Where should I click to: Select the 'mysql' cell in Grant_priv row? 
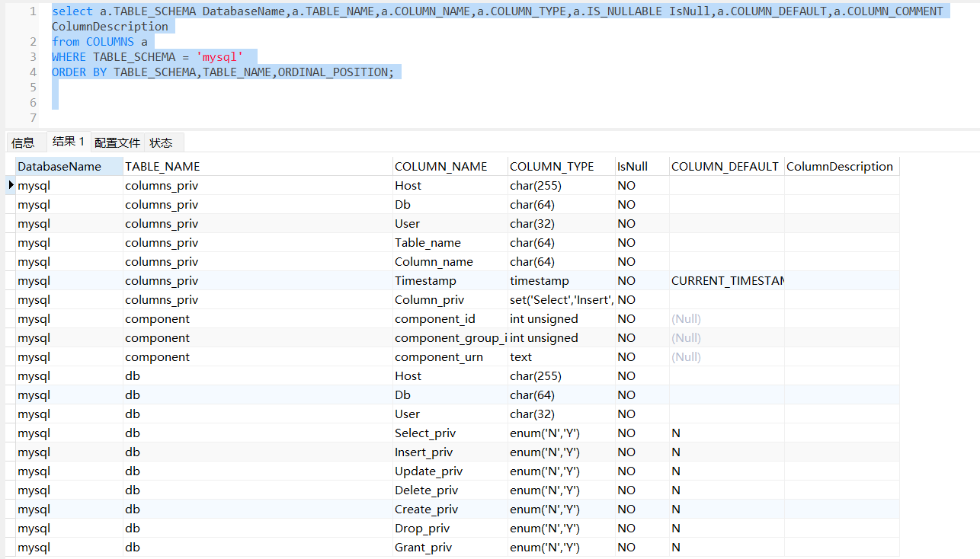pos(69,547)
